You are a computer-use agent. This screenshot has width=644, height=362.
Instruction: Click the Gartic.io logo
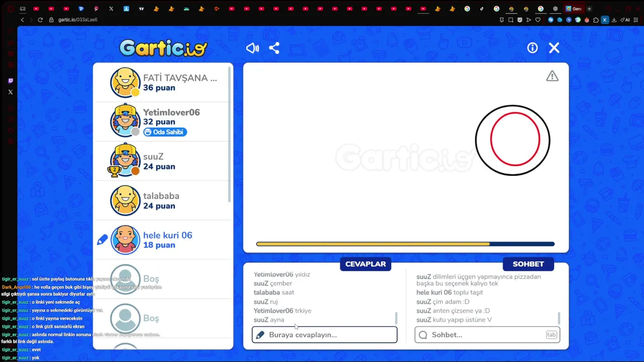coord(164,48)
